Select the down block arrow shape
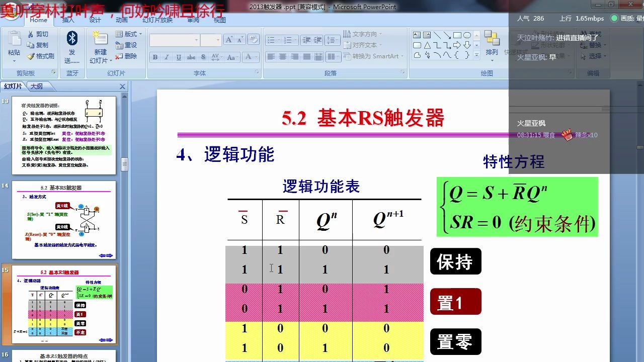The width and height of the screenshot is (644, 362). click(467, 45)
